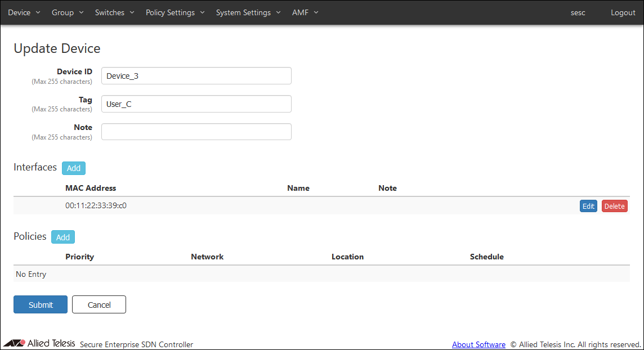
Task: Expand the Group menu
Action: click(67, 12)
